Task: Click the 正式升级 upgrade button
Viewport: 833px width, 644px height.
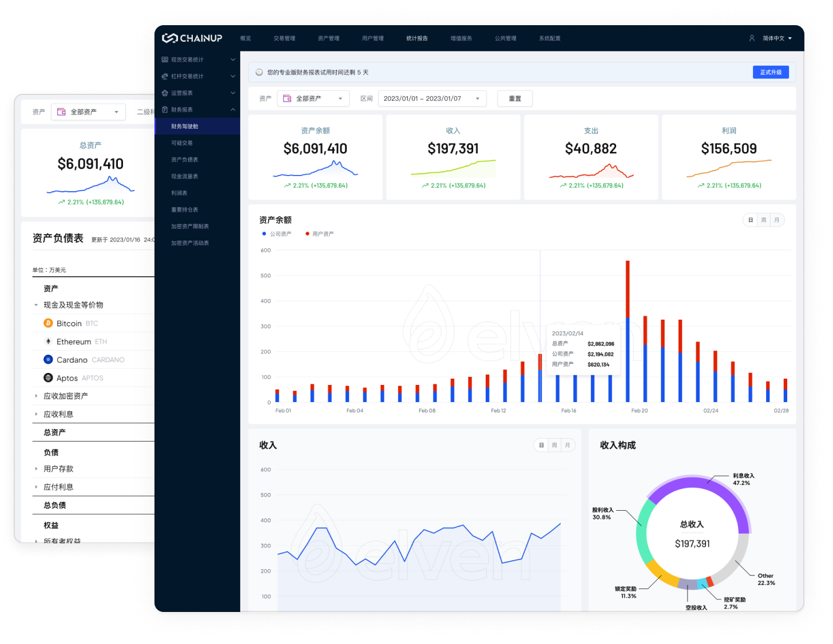Action: click(770, 72)
